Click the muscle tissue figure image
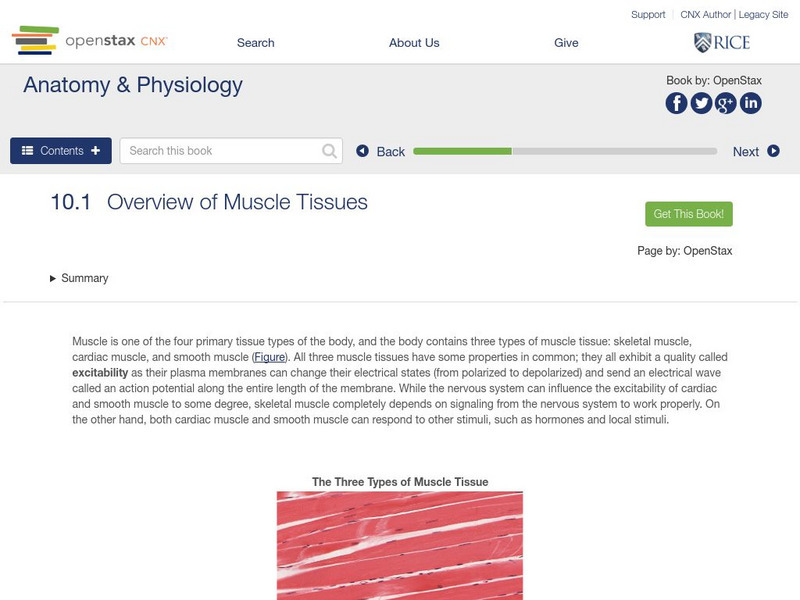Image resolution: width=800 pixels, height=600 pixels. (x=400, y=545)
